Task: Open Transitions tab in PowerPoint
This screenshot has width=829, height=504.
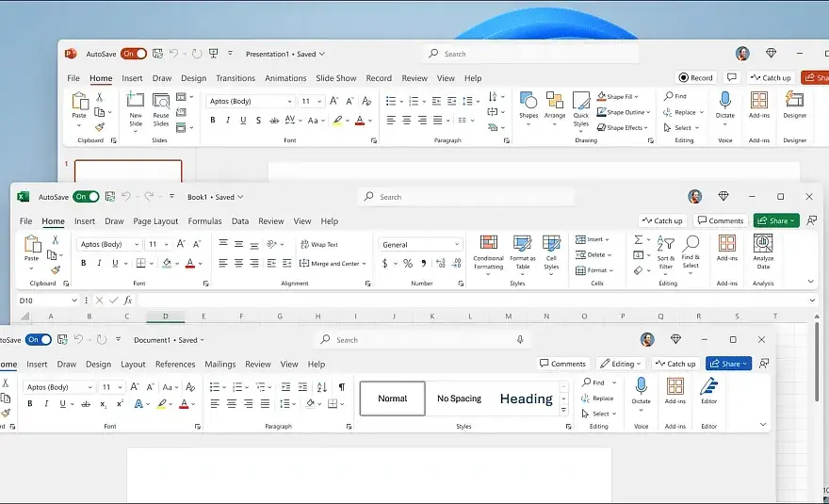Action: [x=236, y=78]
